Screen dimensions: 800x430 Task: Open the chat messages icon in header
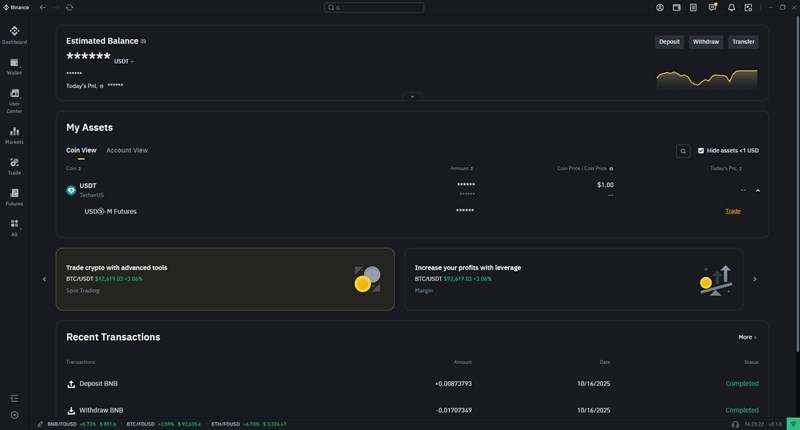coord(712,7)
